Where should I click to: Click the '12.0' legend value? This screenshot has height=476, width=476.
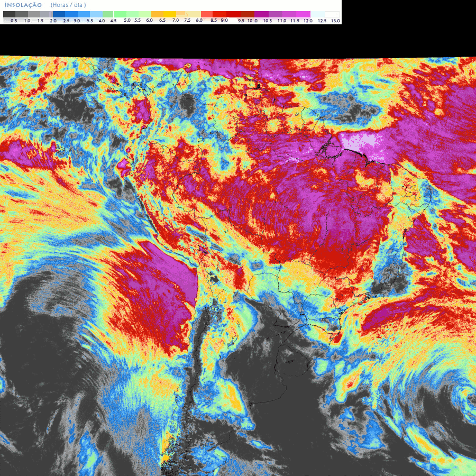[x=308, y=21]
